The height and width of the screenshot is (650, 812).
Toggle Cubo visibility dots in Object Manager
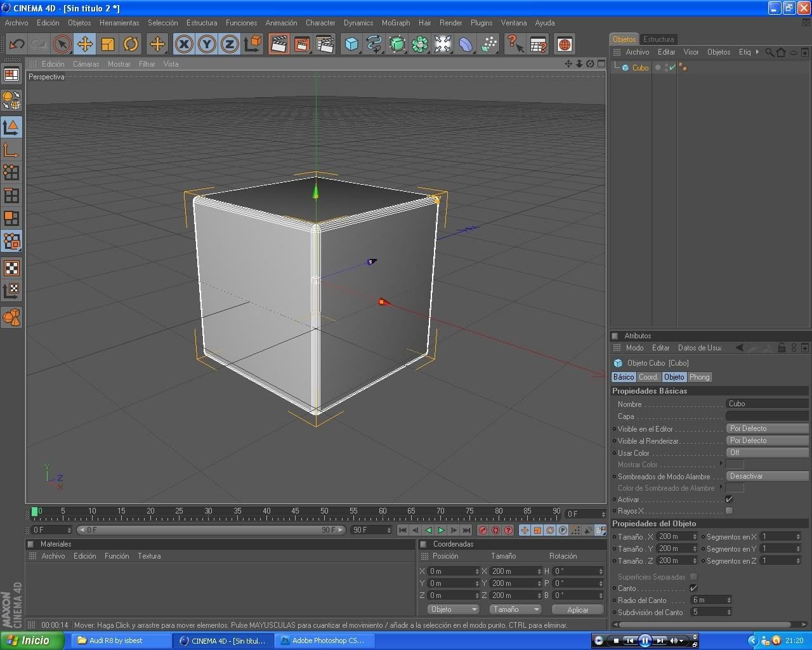pos(666,67)
